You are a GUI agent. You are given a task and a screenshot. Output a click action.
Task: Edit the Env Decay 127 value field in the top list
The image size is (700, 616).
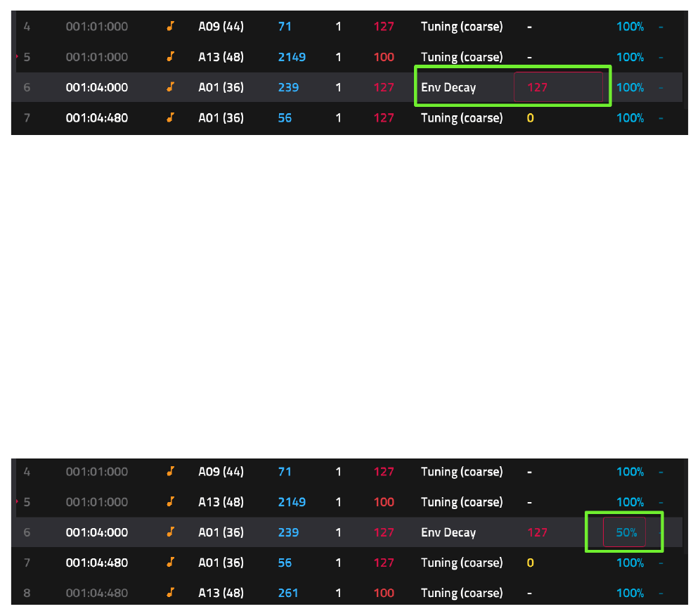click(x=558, y=87)
